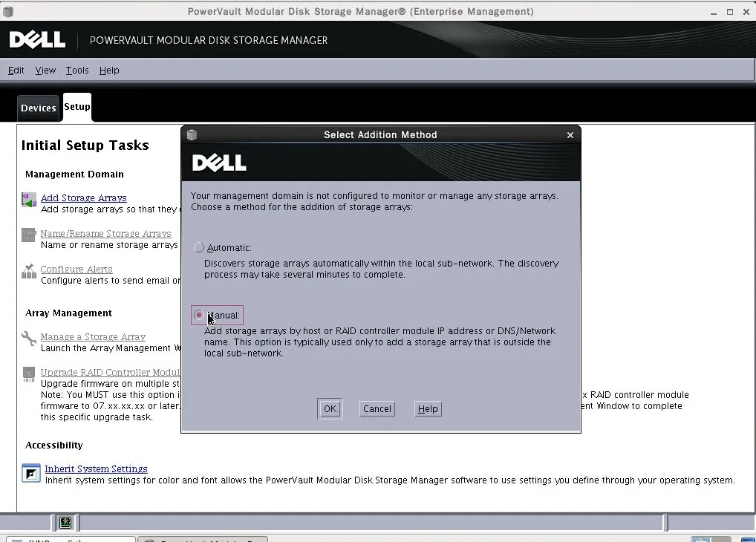Click the Manage a Storage Array wrench icon
756x542 pixels.
[29, 339]
